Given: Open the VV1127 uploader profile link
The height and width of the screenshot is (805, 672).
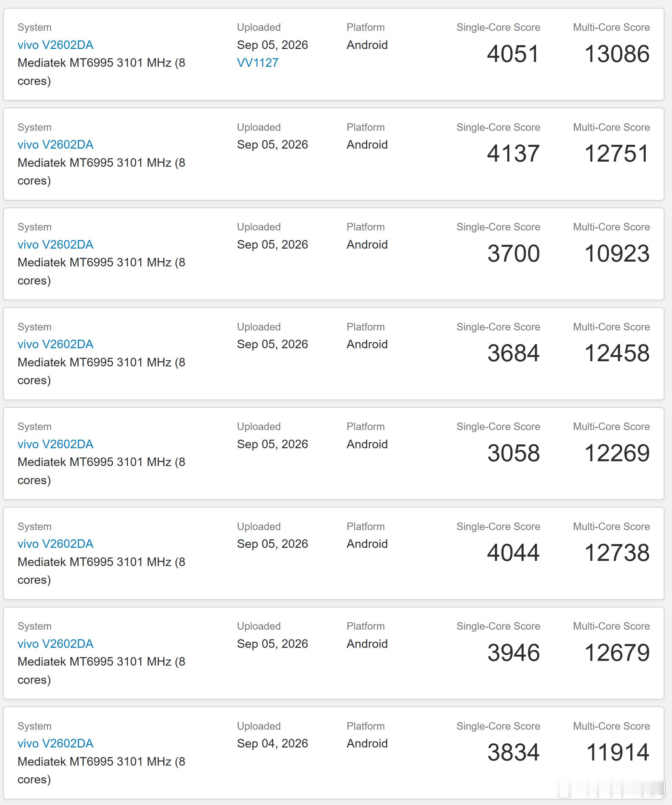Looking at the screenshot, I should 258,62.
